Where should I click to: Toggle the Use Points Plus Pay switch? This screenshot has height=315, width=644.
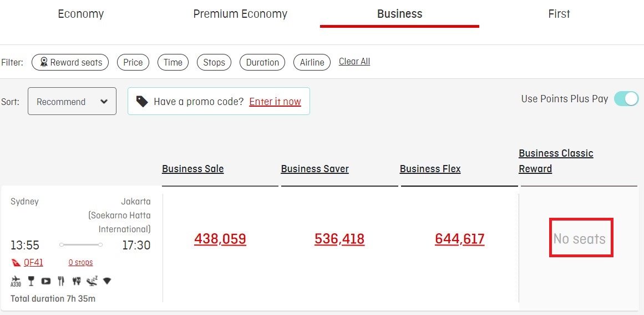coord(626,99)
